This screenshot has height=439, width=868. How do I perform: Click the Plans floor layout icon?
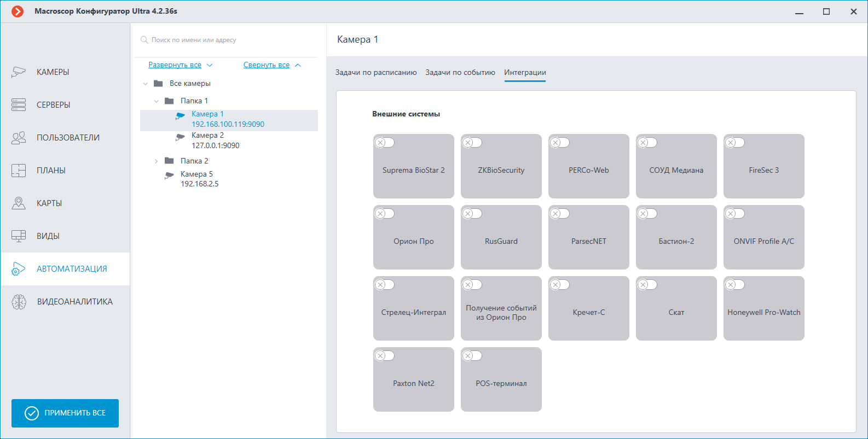(x=19, y=170)
